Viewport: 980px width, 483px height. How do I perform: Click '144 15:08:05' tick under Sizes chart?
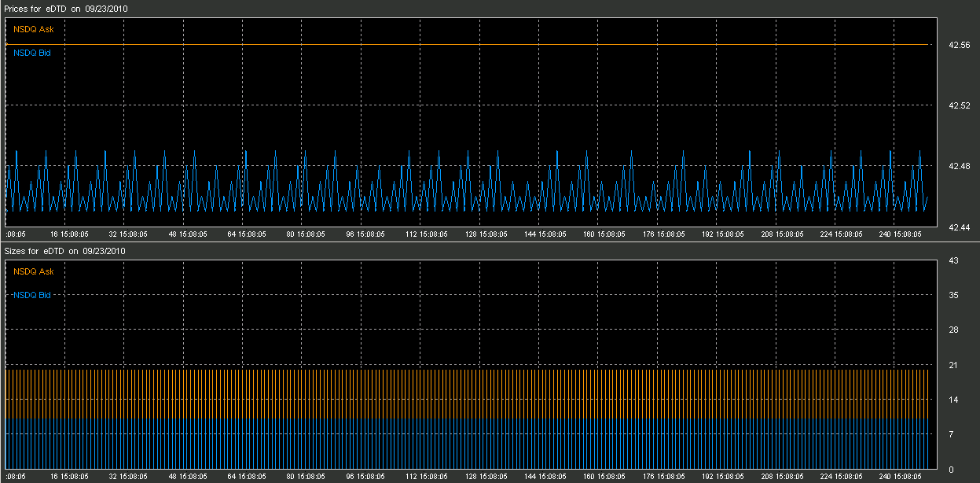545,477
